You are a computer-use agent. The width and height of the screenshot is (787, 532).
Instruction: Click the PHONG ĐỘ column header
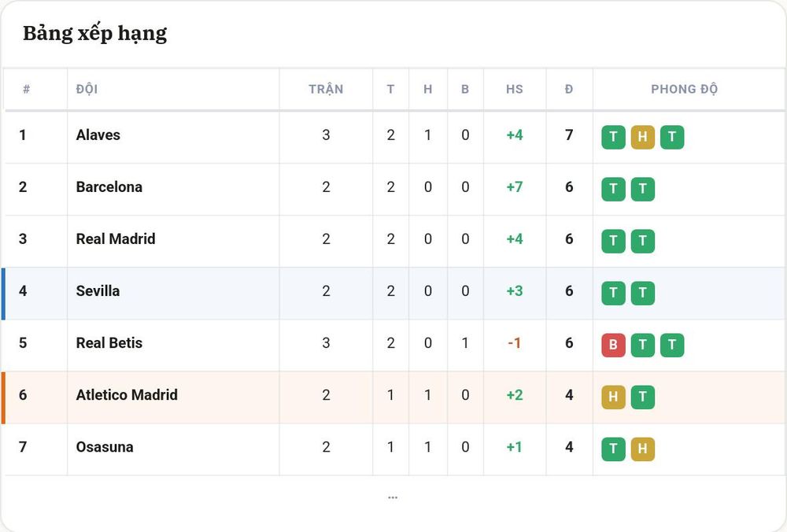click(684, 90)
